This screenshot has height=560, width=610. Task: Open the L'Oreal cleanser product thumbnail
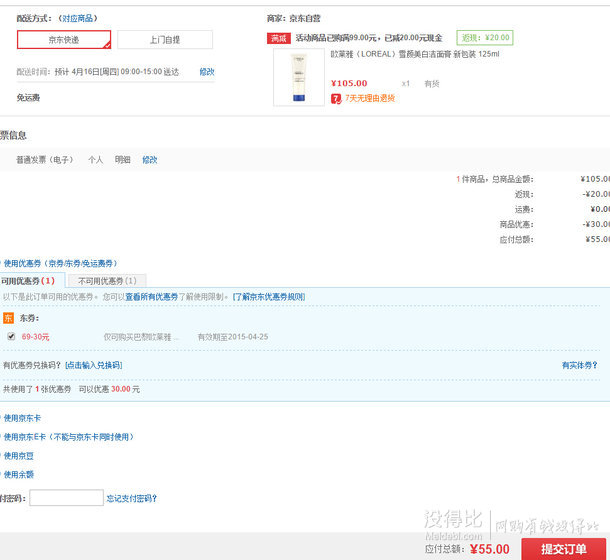coord(299,77)
